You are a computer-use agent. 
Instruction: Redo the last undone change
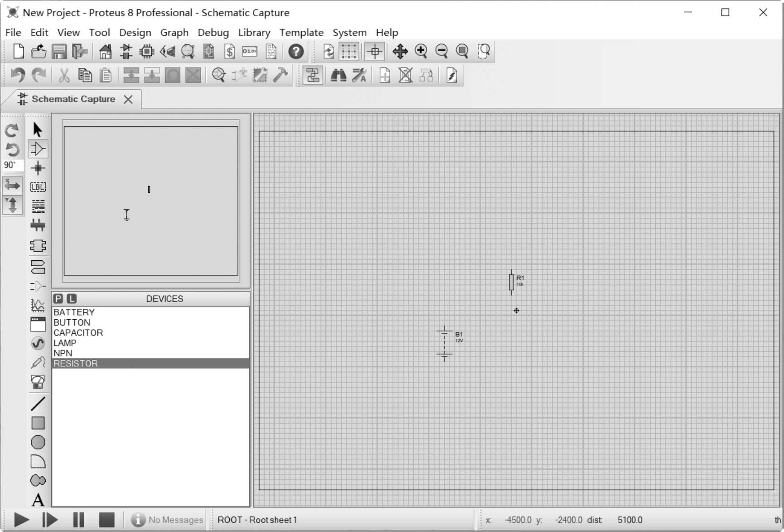coord(39,75)
